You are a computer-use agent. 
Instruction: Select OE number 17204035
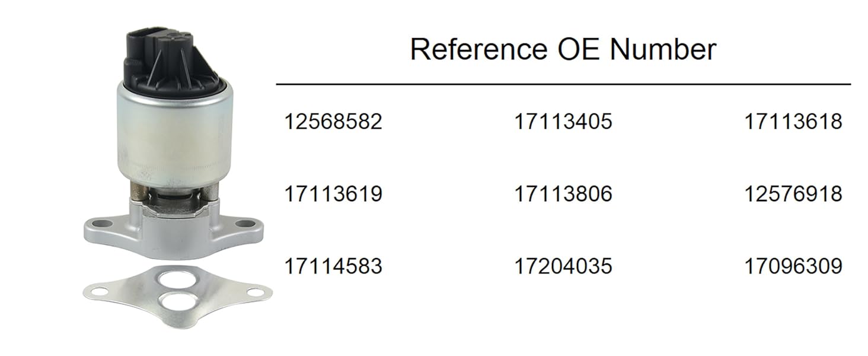[563, 266]
